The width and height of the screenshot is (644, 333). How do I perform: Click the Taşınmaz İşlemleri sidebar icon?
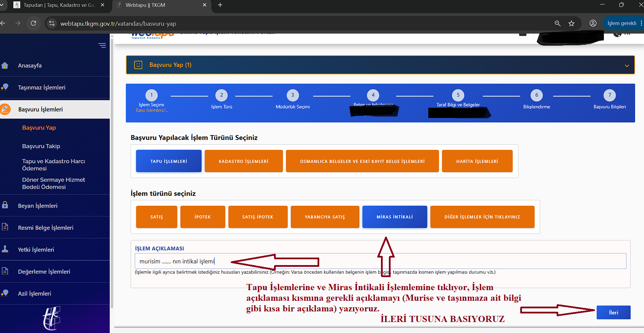[x=5, y=87]
